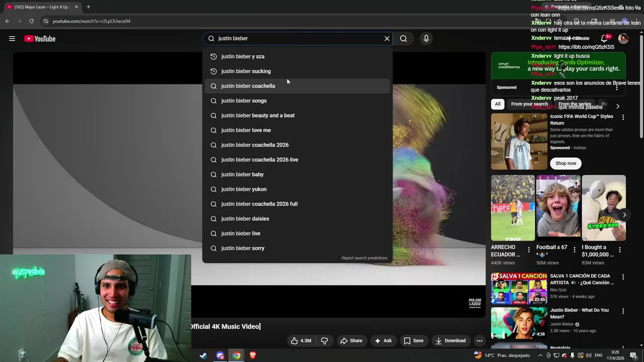Select justin bieber coachella 2026 suggestion
The height and width of the screenshot is (362, 644).
pos(297,145)
